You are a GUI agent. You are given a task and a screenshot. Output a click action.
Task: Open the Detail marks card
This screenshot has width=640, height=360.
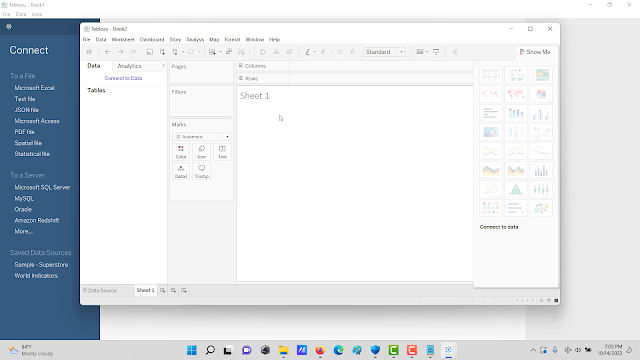coord(181,171)
